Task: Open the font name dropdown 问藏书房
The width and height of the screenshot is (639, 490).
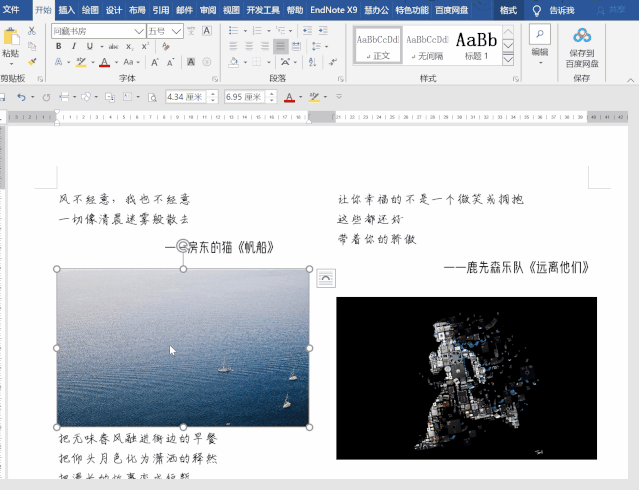Action: coord(139,31)
